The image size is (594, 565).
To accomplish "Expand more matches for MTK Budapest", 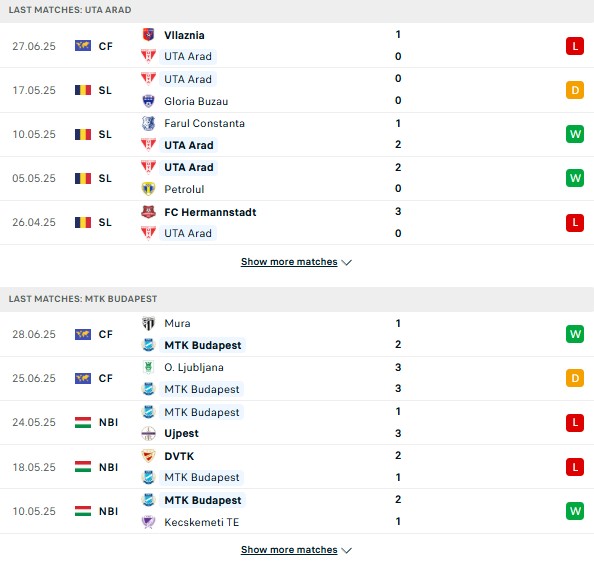I will pos(296,550).
